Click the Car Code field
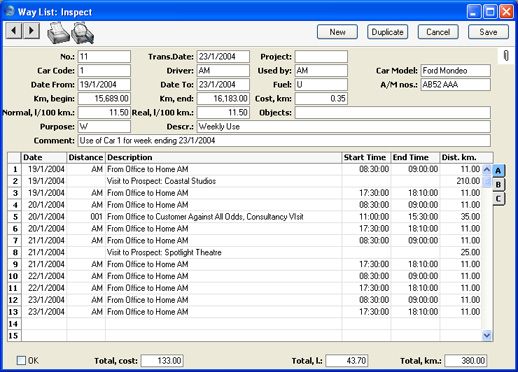 point(104,70)
